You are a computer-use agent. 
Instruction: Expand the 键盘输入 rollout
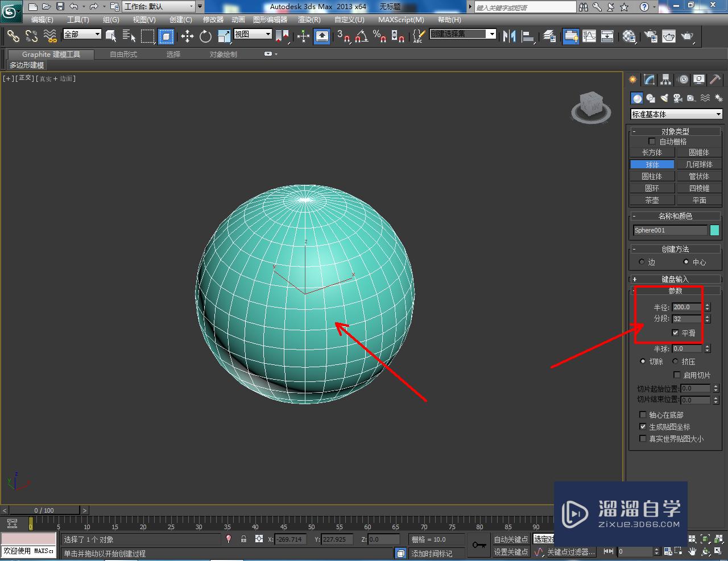point(675,279)
